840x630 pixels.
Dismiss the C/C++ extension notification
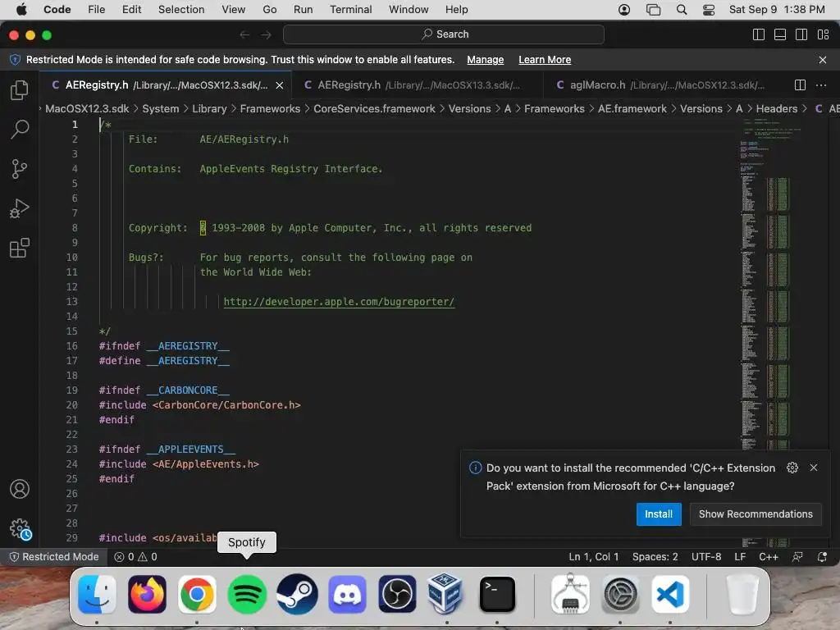pyautogui.click(x=814, y=468)
